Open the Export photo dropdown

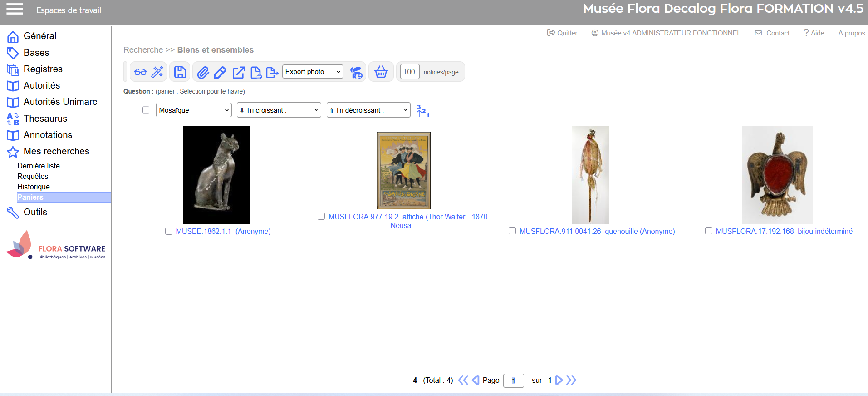click(313, 72)
